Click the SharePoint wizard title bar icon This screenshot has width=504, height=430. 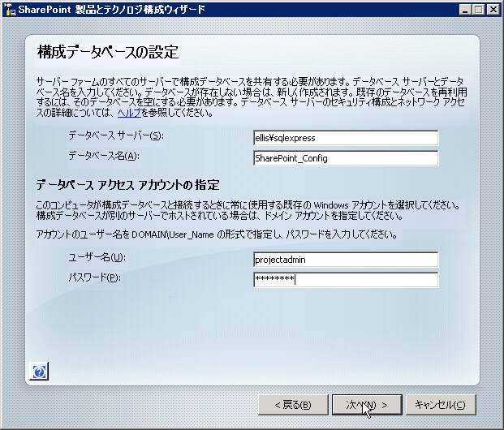click(x=10, y=9)
